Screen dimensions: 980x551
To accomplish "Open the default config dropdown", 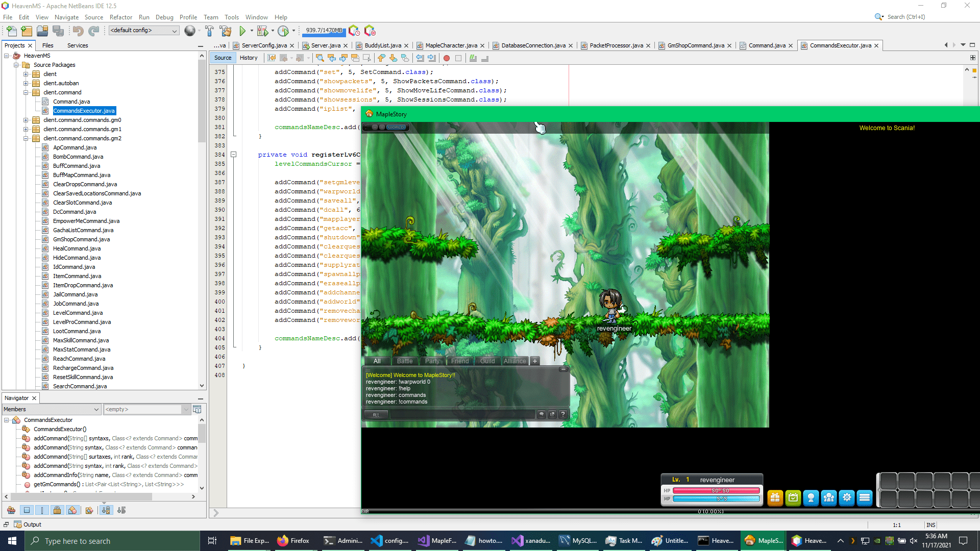I will coord(144,31).
